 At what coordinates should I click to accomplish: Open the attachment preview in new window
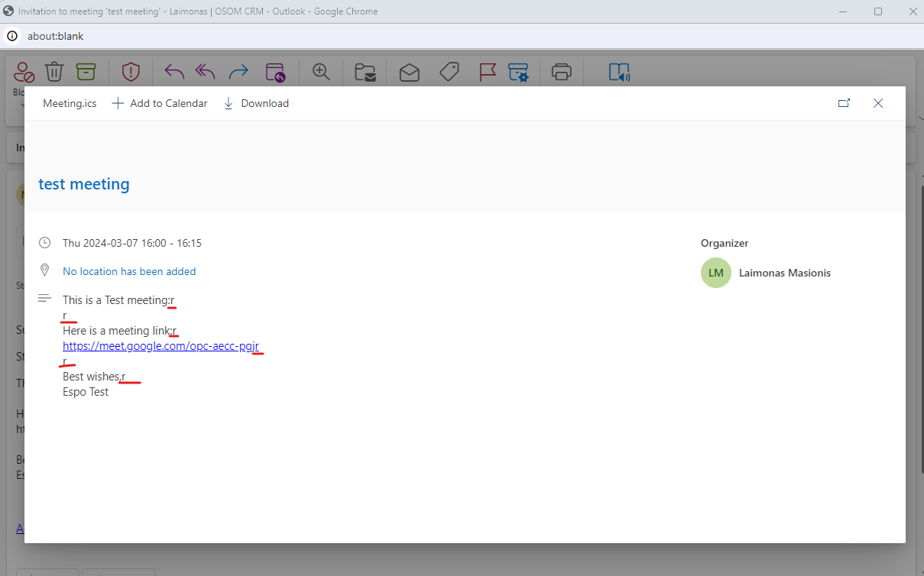coord(844,103)
